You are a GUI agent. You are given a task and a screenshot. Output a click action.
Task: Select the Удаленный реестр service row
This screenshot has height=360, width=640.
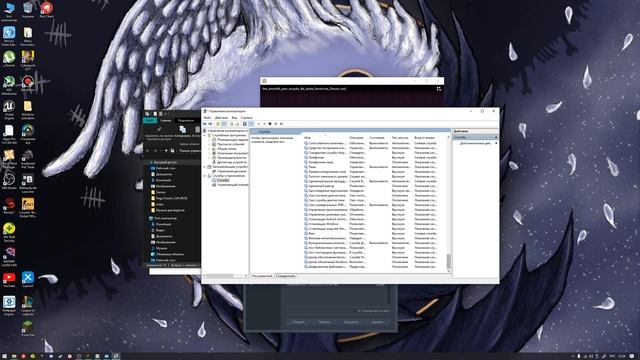click(x=371, y=186)
